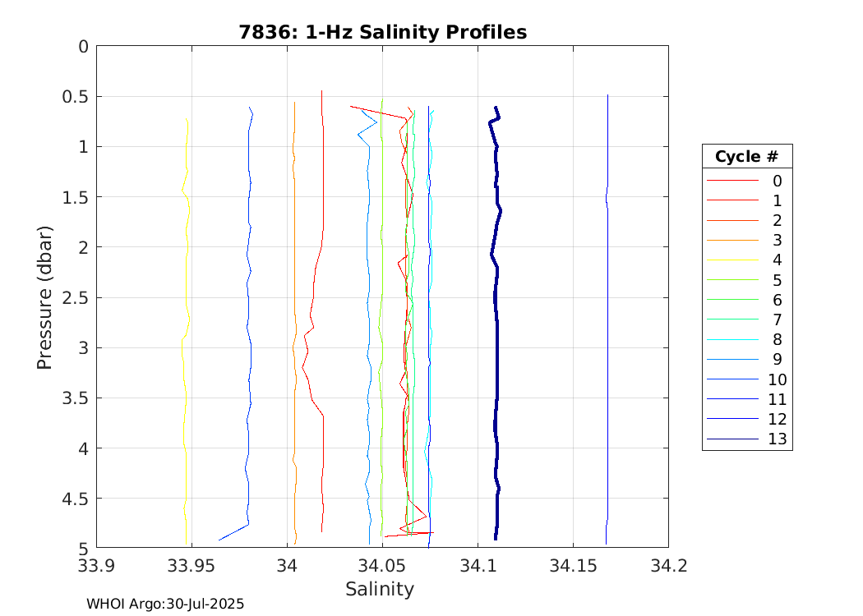Viewport: 863px width, 616px height.
Task: Select legend entry label '0'
Action: [x=777, y=181]
